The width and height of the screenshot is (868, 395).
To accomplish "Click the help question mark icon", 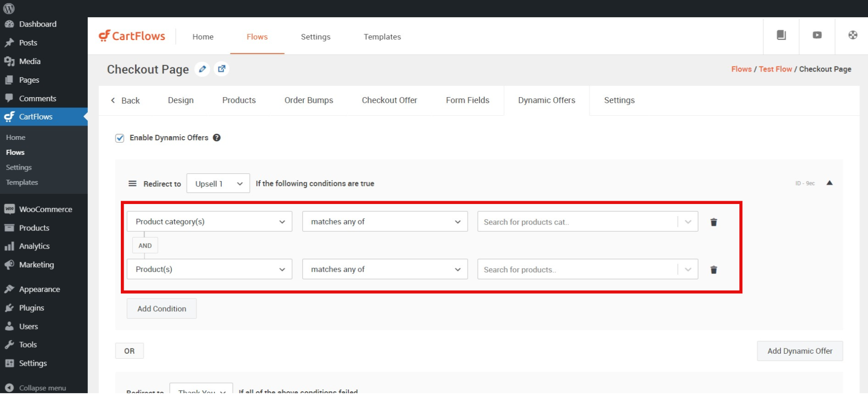I will pos(217,138).
